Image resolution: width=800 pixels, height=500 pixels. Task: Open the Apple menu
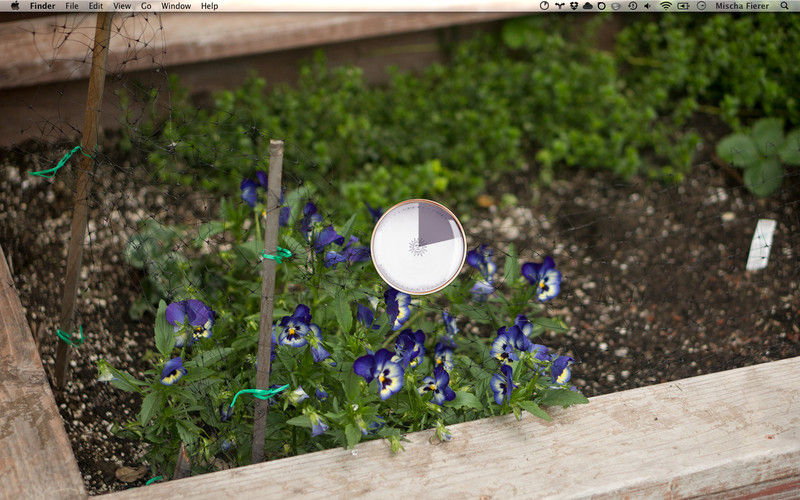click(15, 6)
